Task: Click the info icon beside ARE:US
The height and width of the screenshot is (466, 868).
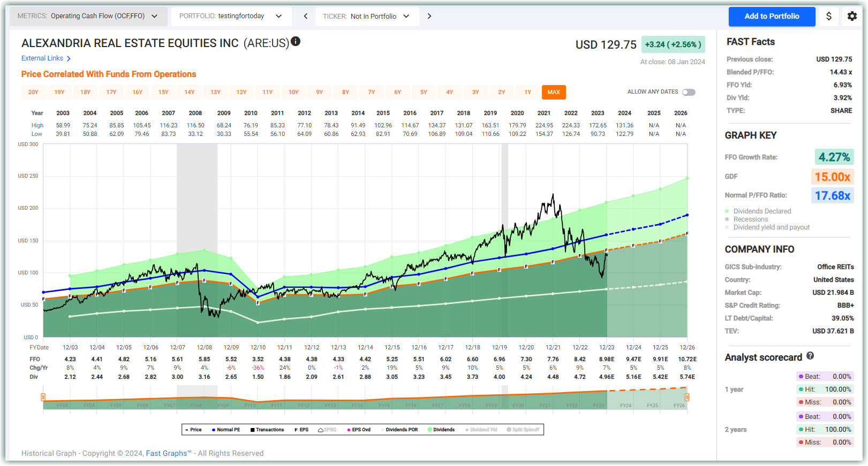Action: (x=296, y=41)
